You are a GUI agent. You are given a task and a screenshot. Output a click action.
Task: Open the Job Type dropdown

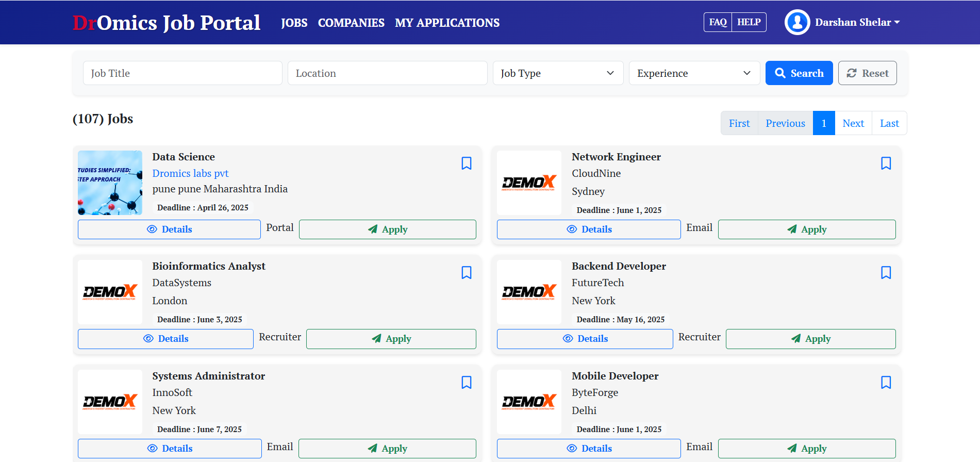(558, 73)
